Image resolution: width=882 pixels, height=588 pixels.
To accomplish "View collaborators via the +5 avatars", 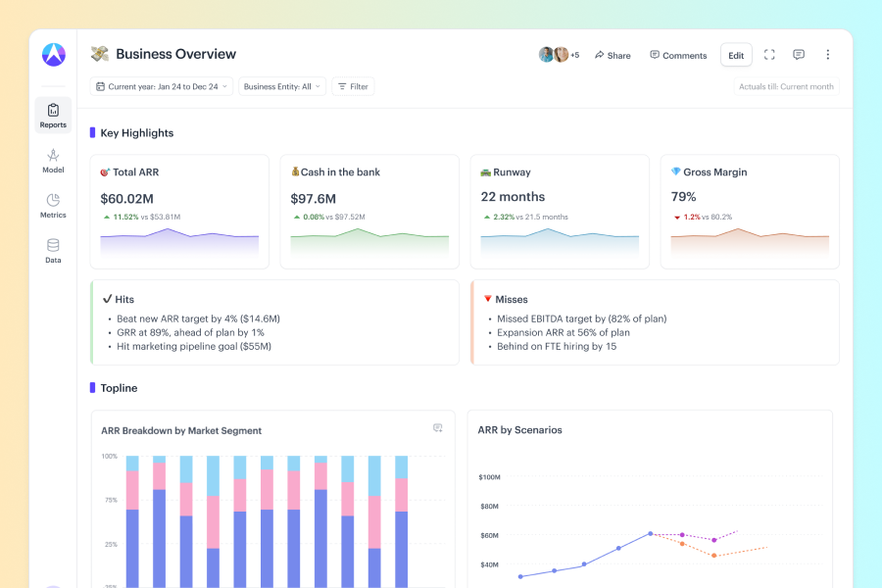I will [559, 55].
